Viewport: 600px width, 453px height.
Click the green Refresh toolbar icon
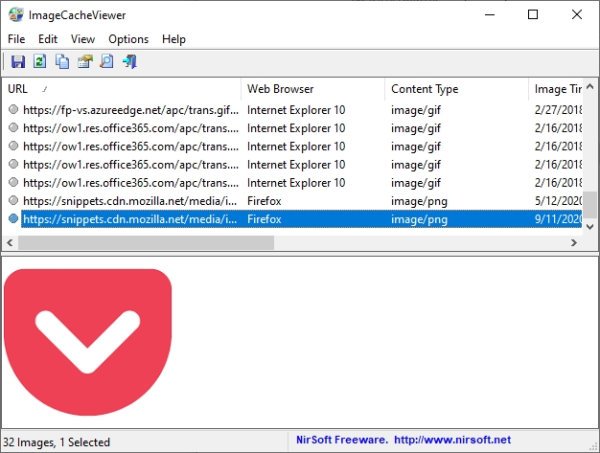click(x=40, y=61)
